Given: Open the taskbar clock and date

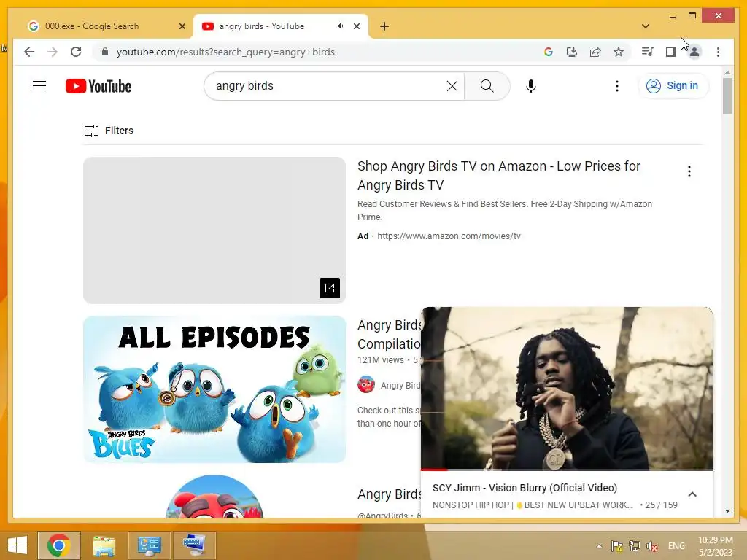Looking at the screenshot, I should pos(715,546).
